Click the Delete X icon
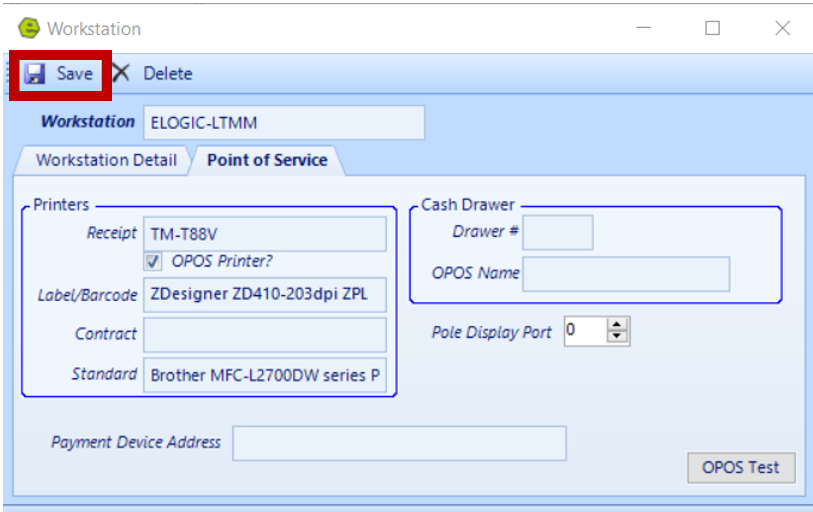 (121, 73)
